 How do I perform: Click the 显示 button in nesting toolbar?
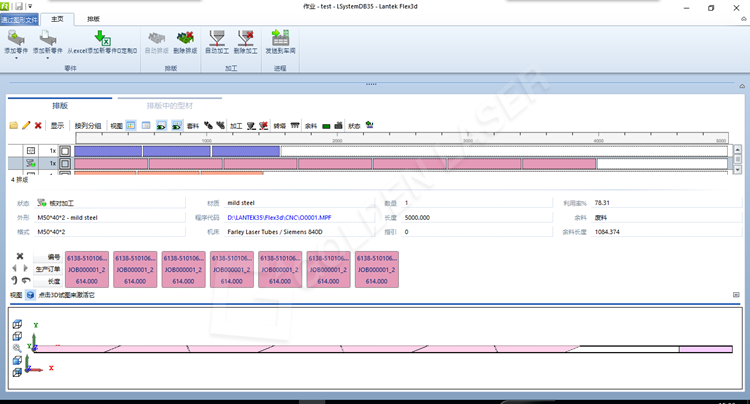58,126
